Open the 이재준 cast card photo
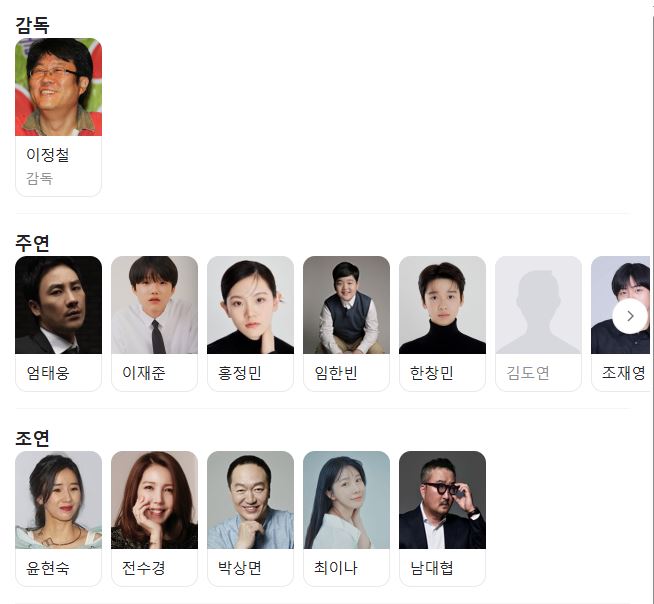 coord(154,305)
